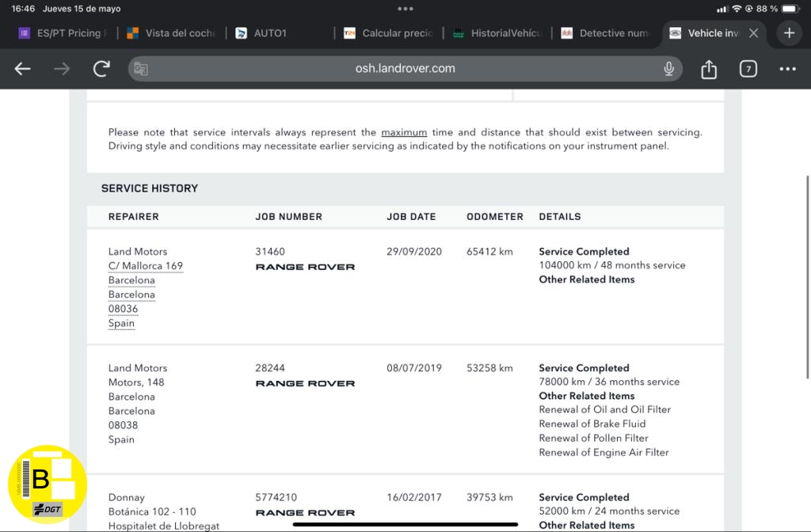Select Renewal of Brake Fluid
Screen dimensions: 811x532
pyautogui.click(x=592, y=424)
